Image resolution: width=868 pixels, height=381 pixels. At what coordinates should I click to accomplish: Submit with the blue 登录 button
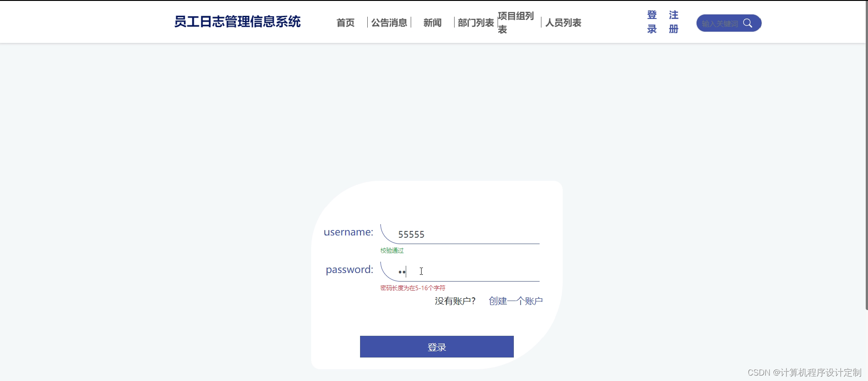click(437, 347)
